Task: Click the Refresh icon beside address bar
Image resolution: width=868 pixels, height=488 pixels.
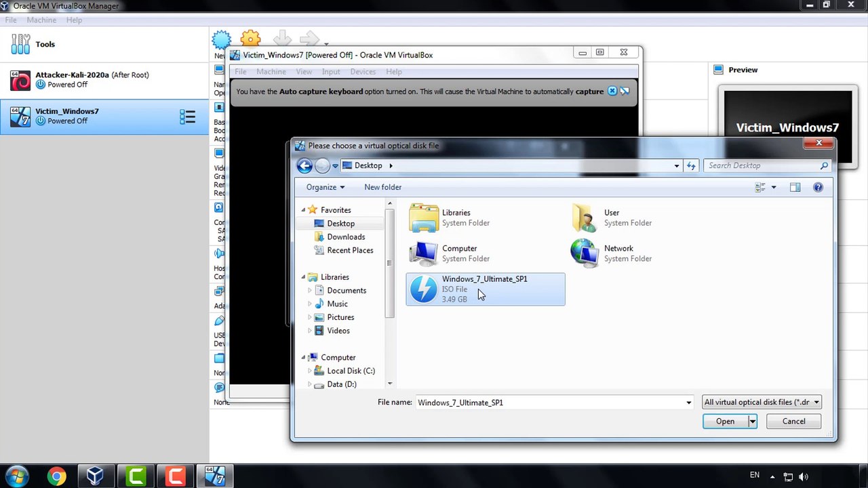Action: (x=691, y=165)
